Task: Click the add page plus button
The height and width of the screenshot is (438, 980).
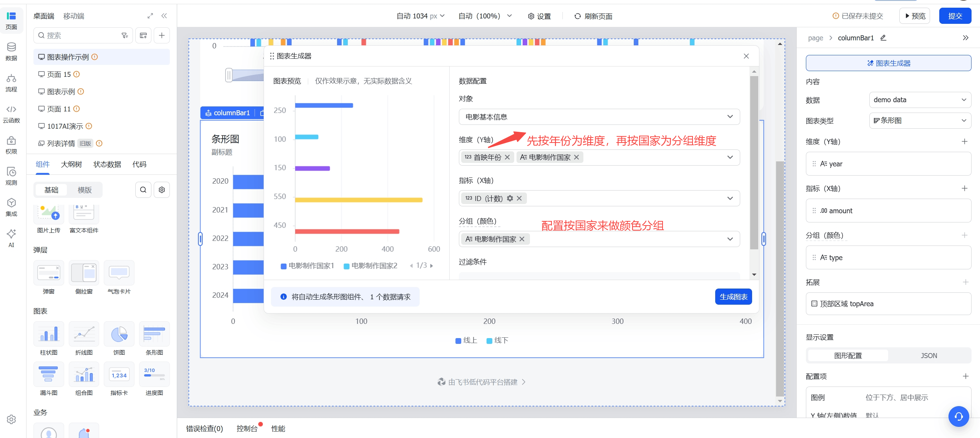Action: click(x=162, y=35)
